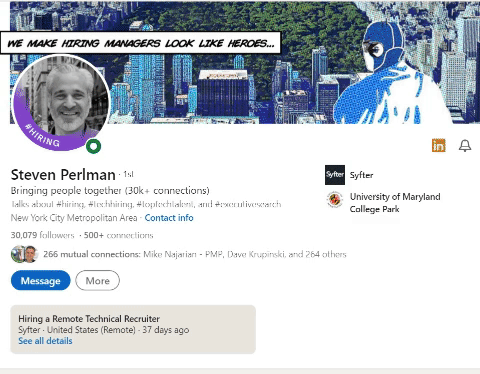Click the Message button
This screenshot has height=374, width=480.
pos(41,281)
